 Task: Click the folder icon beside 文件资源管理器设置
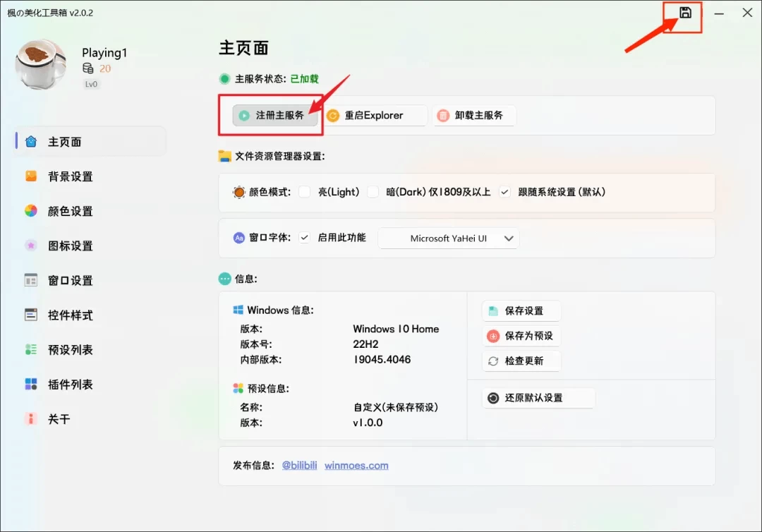[x=224, y=156]
